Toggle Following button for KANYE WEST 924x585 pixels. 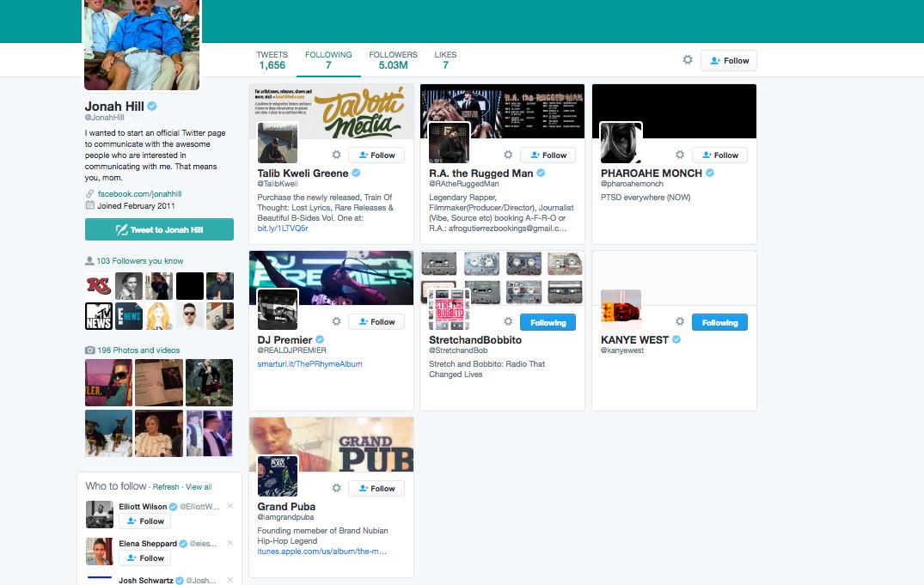click(719, 322)
